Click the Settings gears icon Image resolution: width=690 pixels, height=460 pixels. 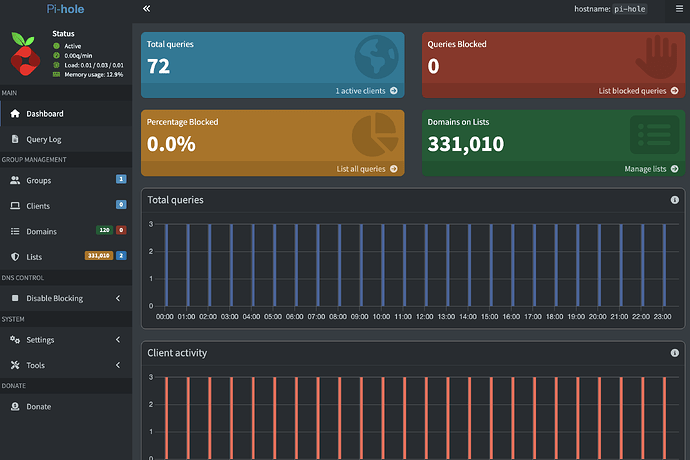tap(15, 339)
